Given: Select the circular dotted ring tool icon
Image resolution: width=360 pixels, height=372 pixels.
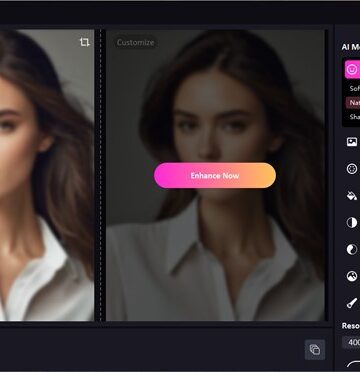Looking at the screenshot, I should pyautogui.click(x=352, y=169).
